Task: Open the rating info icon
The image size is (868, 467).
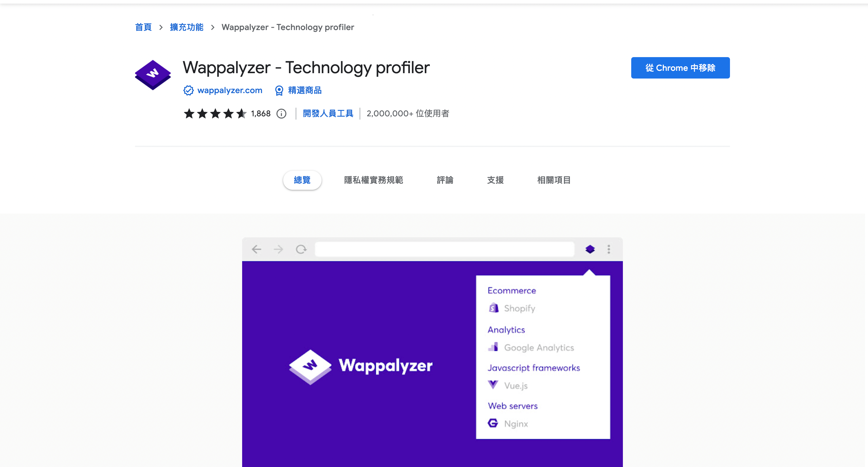Action: (x=281, y=114)
